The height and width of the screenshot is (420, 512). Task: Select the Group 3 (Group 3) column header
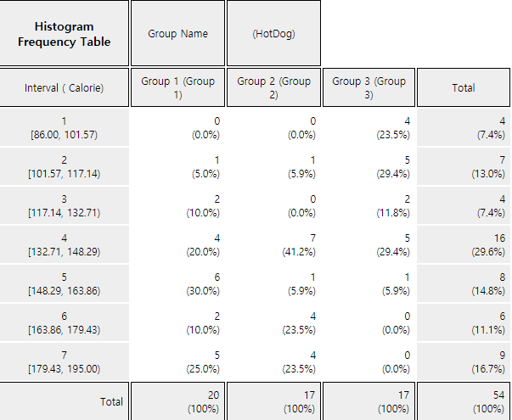(369, 87)
